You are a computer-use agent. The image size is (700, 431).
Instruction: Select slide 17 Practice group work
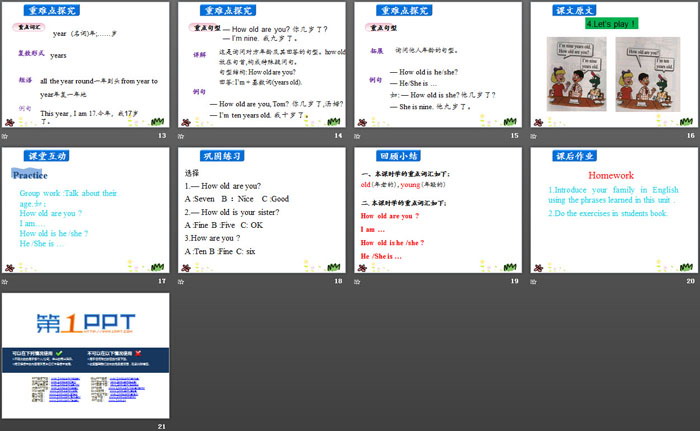pyautogui.click(x=85, y=210)
